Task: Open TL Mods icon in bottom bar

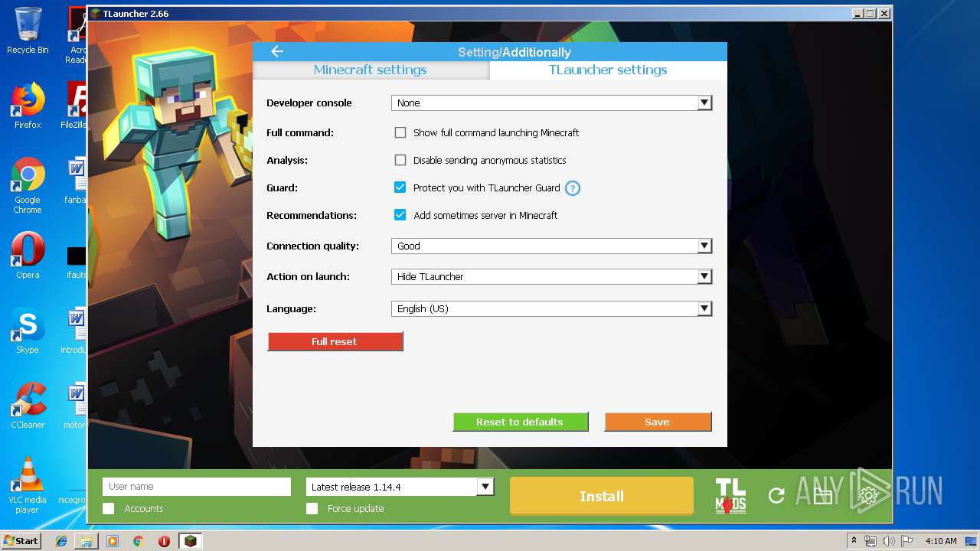Action: [x=730, y=496]
